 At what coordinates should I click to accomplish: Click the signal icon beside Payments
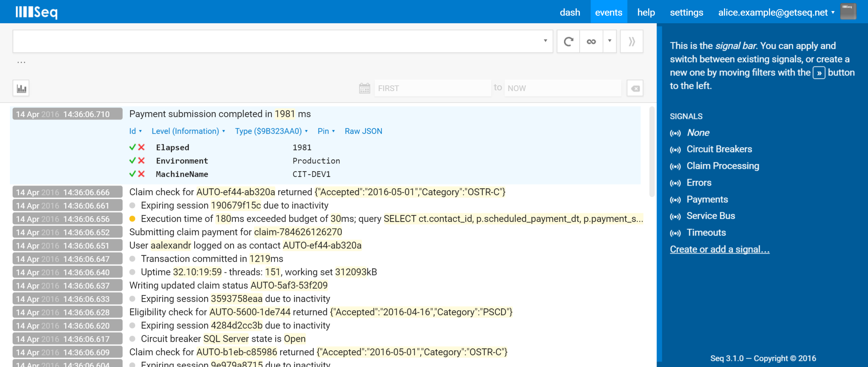tap(675, 200)
